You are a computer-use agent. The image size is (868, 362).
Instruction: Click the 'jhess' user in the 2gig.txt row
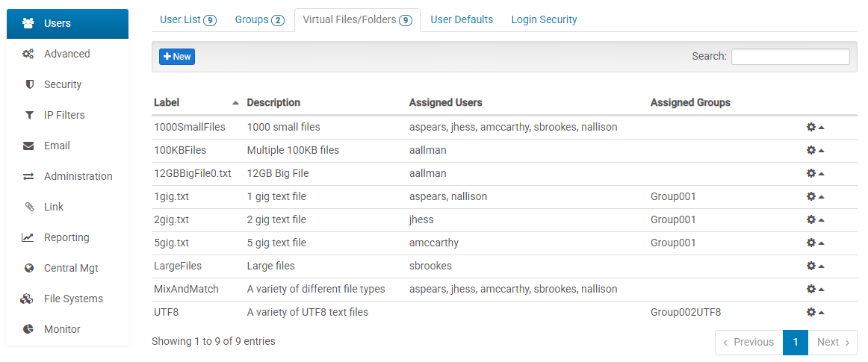tap(421, 219)
